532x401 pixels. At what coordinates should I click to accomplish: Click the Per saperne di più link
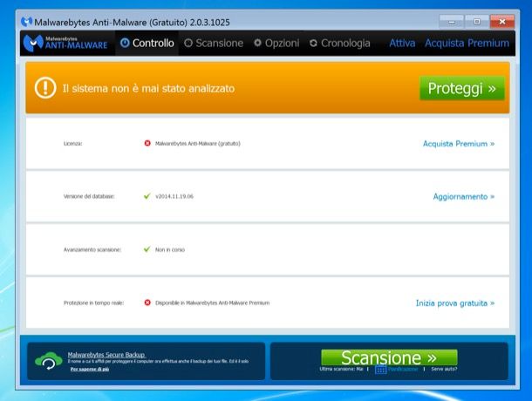click(90, 369)
